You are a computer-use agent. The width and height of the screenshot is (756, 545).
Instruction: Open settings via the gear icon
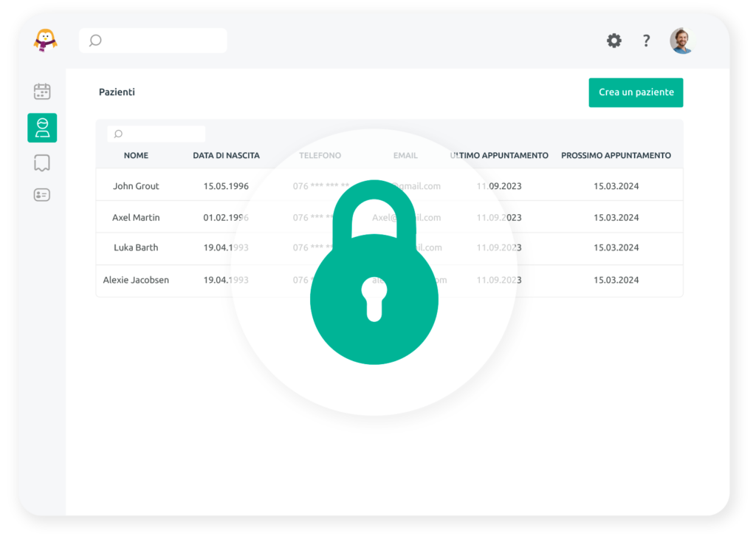coord(614,41)
